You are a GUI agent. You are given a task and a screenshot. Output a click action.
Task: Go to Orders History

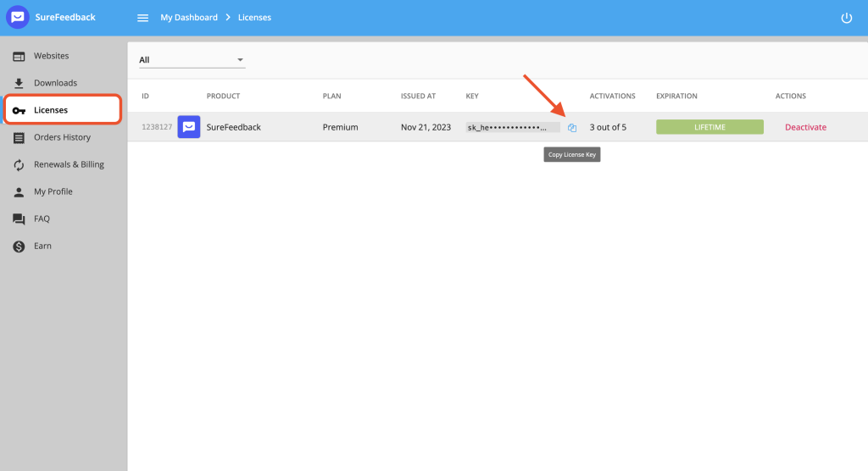64,137
